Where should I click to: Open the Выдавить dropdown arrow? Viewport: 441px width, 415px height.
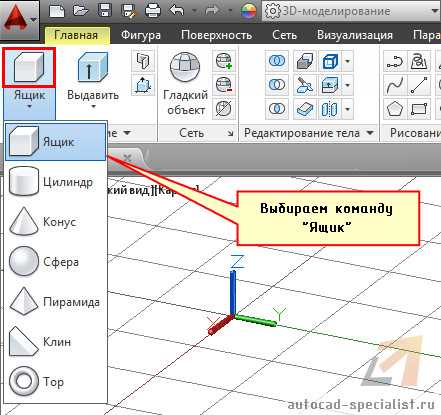[93, 107]
